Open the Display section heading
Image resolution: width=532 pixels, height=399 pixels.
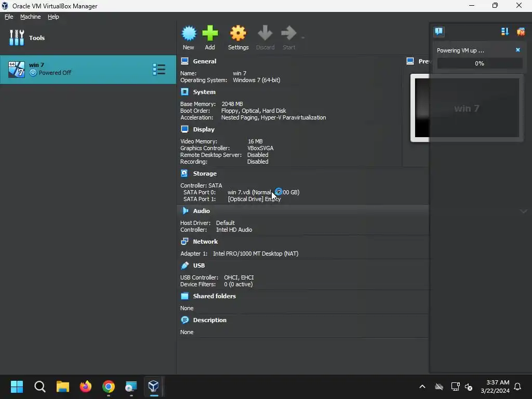(204, 129)
